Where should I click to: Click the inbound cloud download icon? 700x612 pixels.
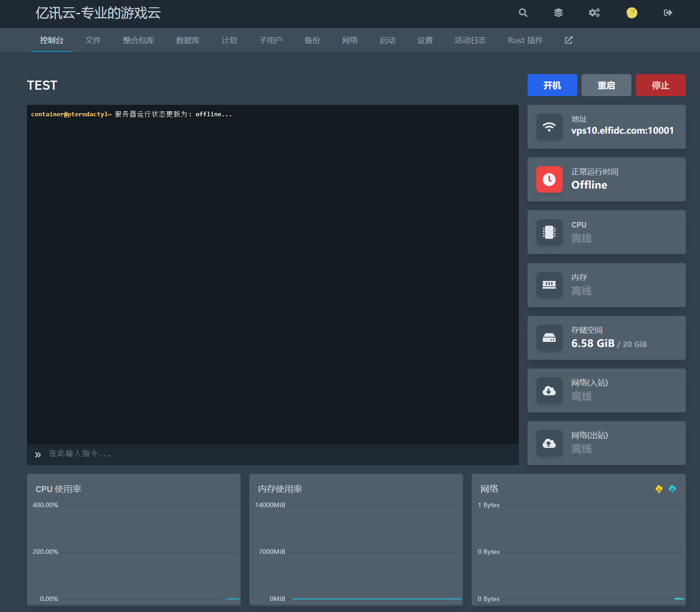549,390
